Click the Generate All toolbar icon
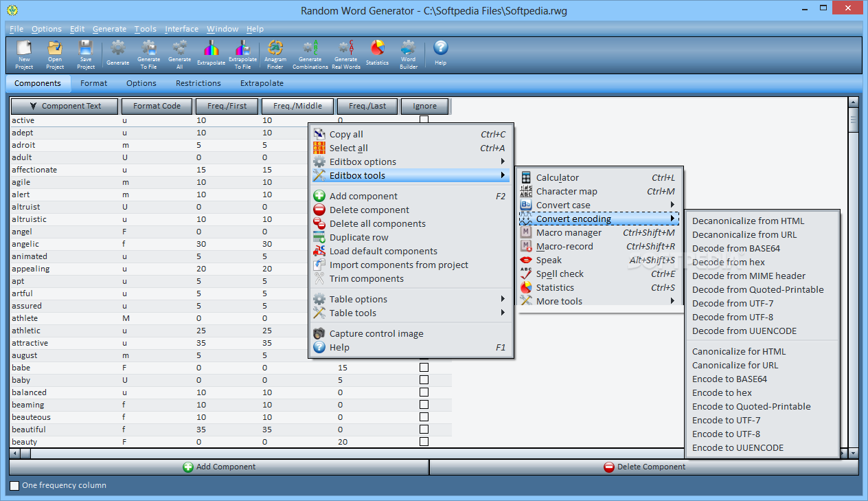868x501 pixels. 180,54
